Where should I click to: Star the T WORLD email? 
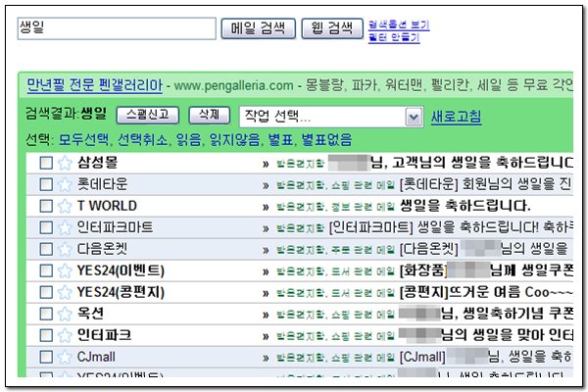pos(65,206)
